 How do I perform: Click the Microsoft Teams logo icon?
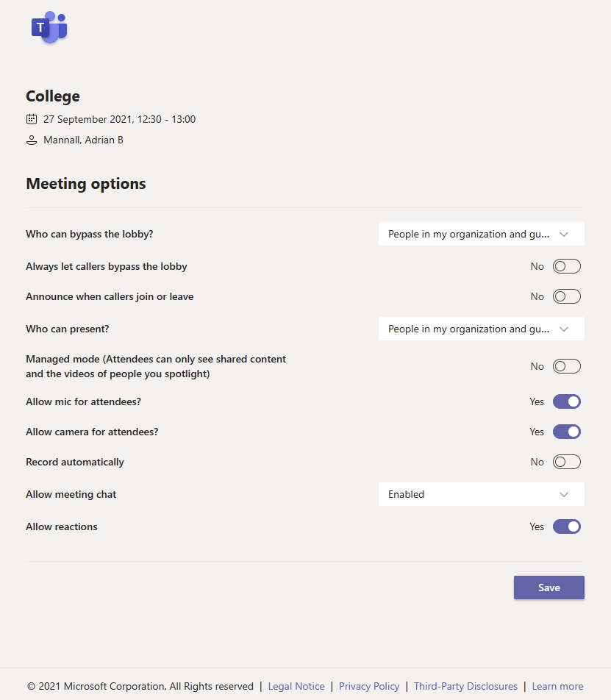coord(49,28)
